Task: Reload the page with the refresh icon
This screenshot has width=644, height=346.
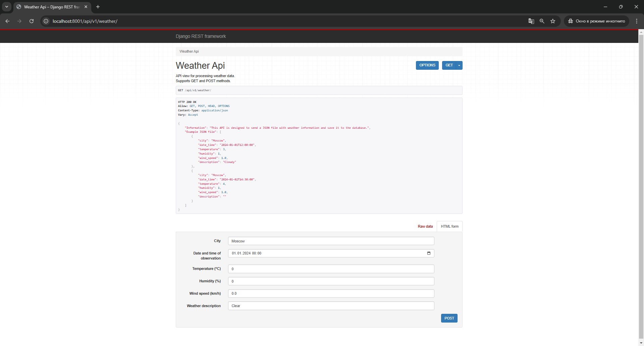Action: (32, 21)
